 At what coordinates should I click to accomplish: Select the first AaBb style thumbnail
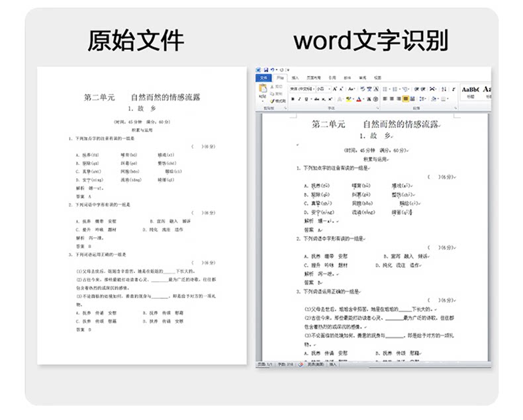pyautogui.click(x=470, y=91)
